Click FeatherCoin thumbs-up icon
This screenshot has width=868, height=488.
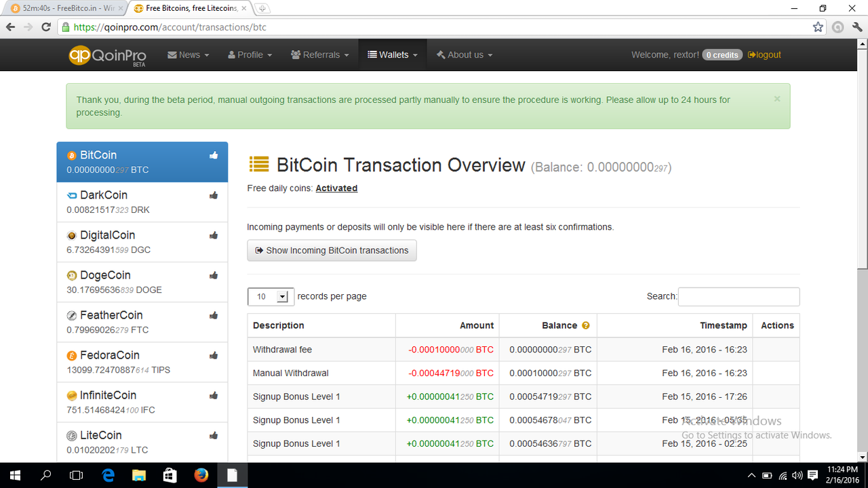click(214, 315)
